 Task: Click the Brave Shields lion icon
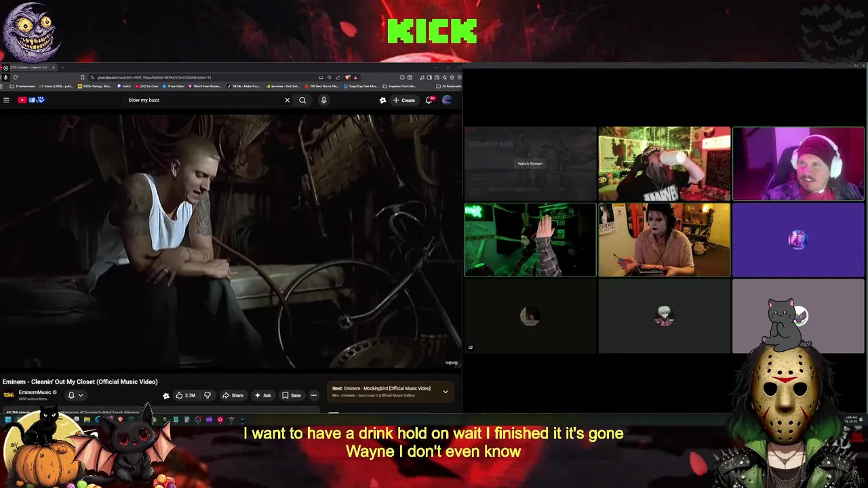coord(348,77)
